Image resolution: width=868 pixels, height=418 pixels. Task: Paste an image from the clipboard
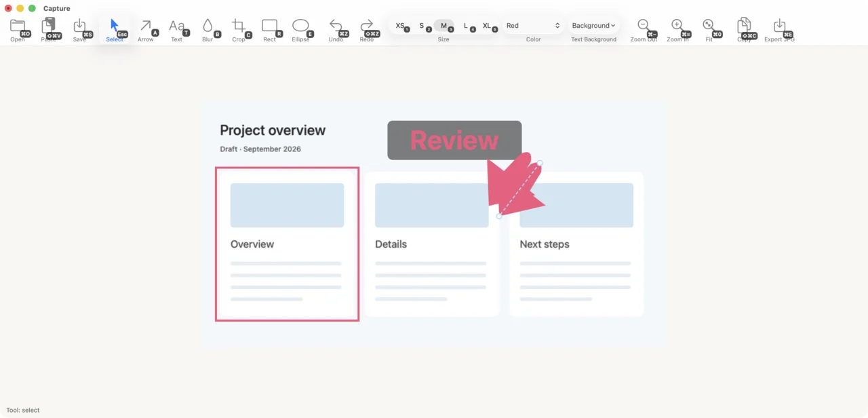(49, 29)
